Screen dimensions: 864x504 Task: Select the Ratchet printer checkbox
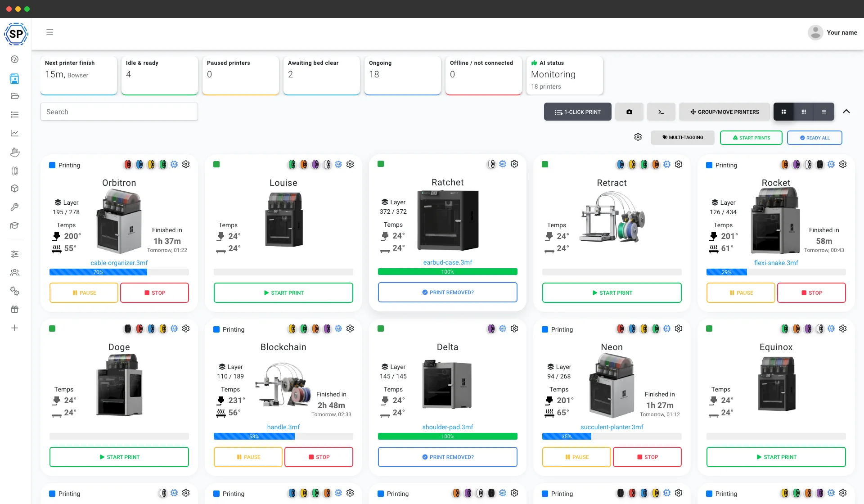coord(381,164)
